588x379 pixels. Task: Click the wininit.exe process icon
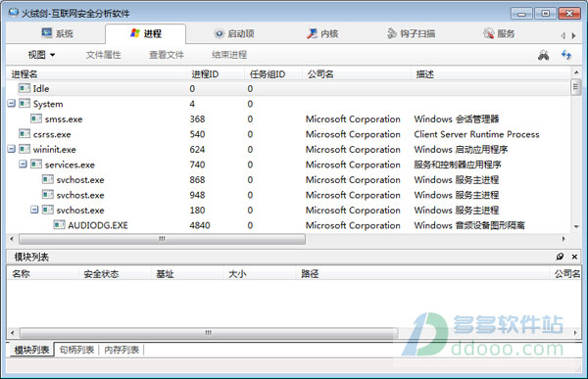[24, 149]
